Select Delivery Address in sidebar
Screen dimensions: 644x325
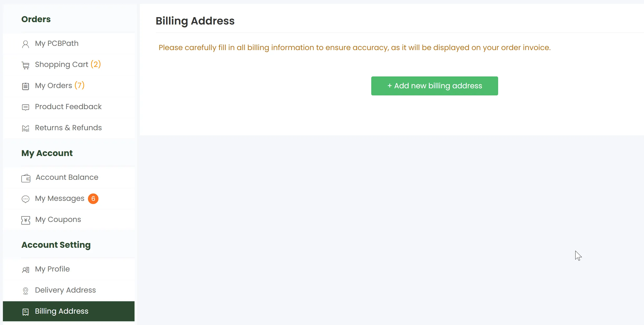[65, 290]
